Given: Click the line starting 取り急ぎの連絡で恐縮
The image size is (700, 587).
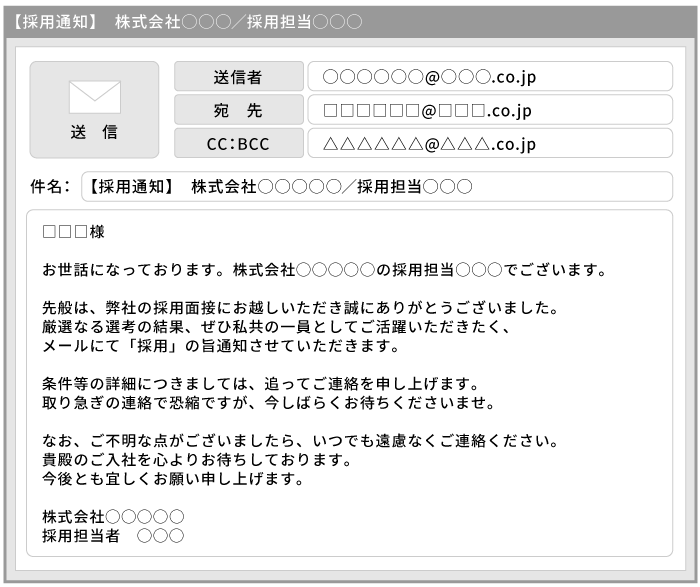Looking at the screenshot, I should (x=268, y=403).
